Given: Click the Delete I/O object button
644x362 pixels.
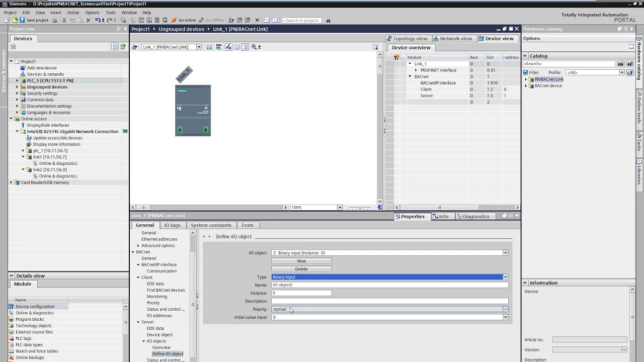Looking at the screenshot, I should [x=301, y=269].
